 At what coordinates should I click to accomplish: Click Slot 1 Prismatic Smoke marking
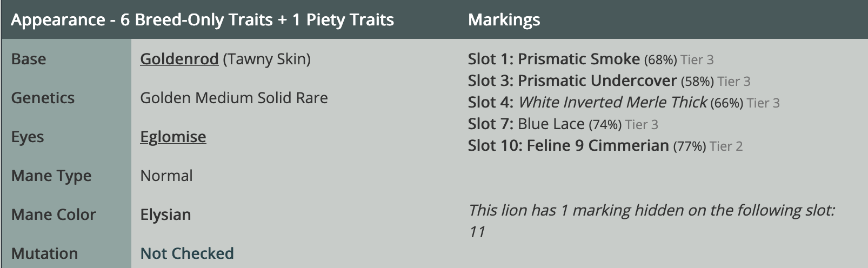pyautogui.click(x=578, y=59)
